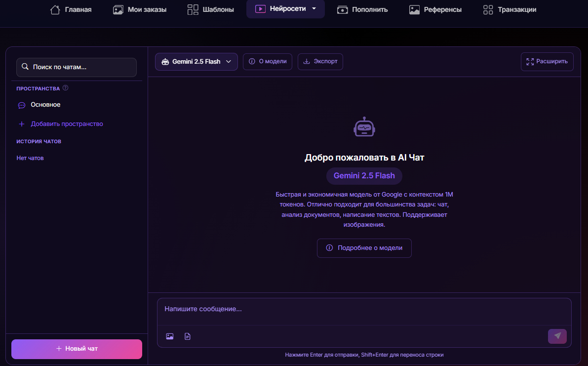Click the robot icon in model selector
Image resolution: width=588 pixels, height=366 pixels.
(165, 62)
